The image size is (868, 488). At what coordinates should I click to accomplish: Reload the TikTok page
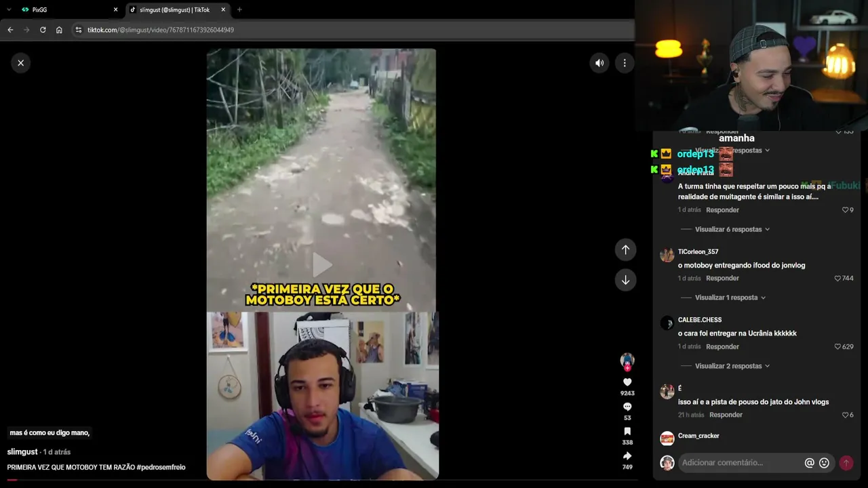point(43,30)
